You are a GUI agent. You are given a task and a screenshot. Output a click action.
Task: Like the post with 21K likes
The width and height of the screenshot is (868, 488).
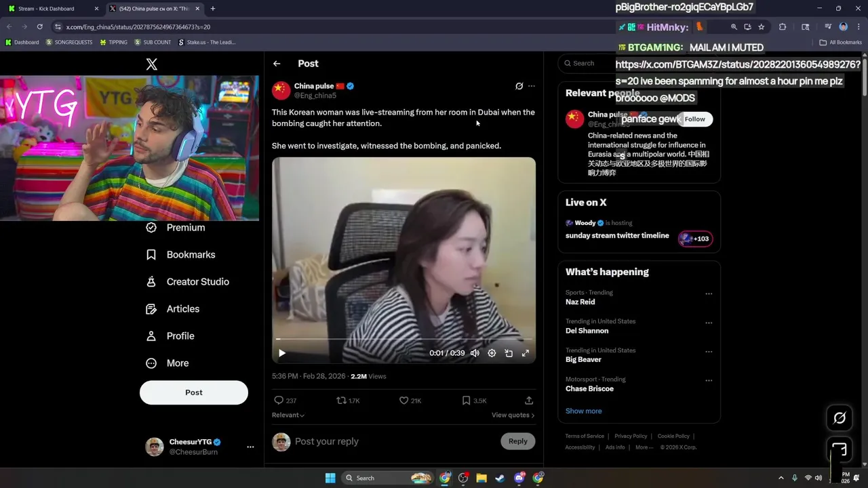tap(410, 401)
